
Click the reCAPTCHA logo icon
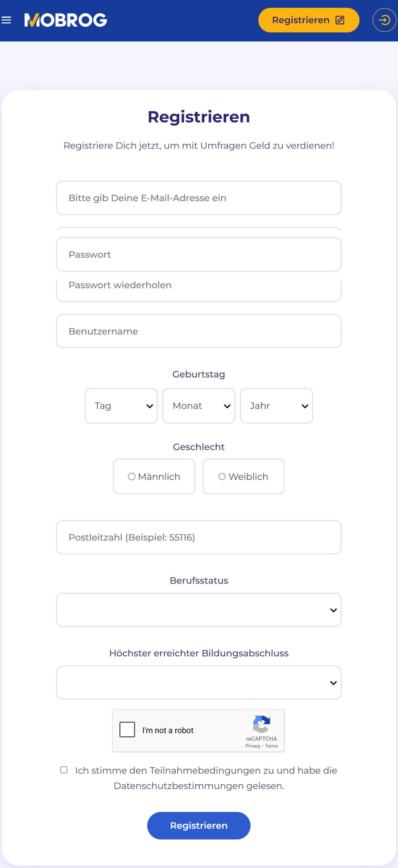[x=261, y=724]
